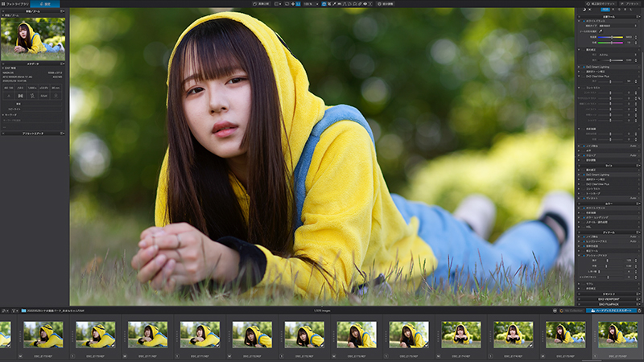Image resolution: width=644 pixels, height=362 pixels.
Task: Click the magic wand icon beside contrast sliders
Action: pyautogui.click(x=639, y=98)
